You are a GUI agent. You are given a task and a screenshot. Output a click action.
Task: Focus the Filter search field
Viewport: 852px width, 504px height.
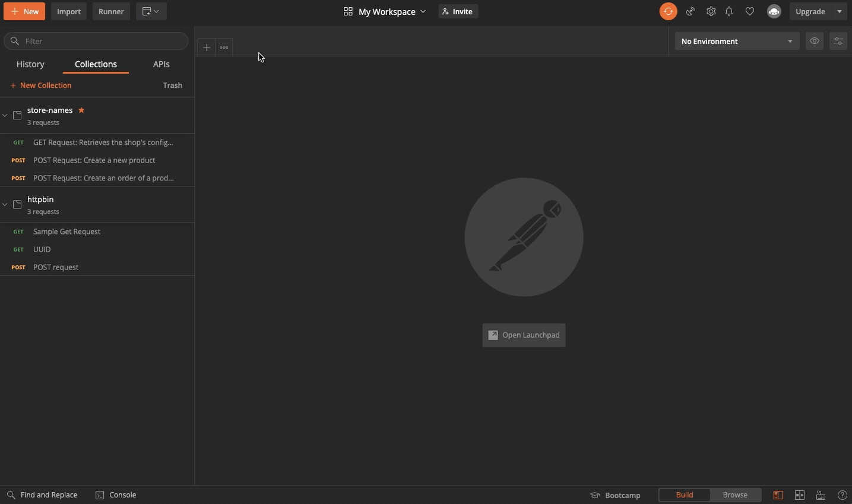click(96, 41)
